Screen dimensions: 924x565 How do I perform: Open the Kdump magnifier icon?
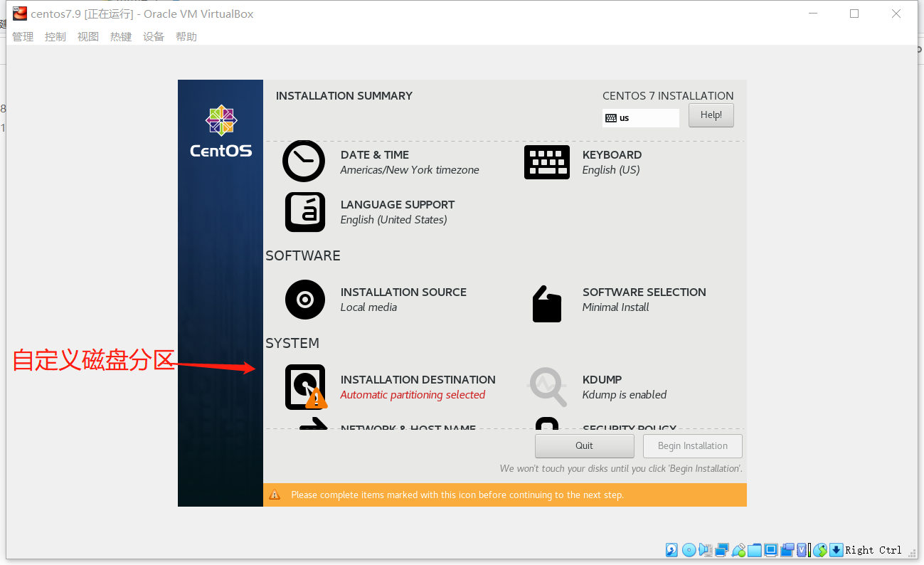click(x=548, y=387)
